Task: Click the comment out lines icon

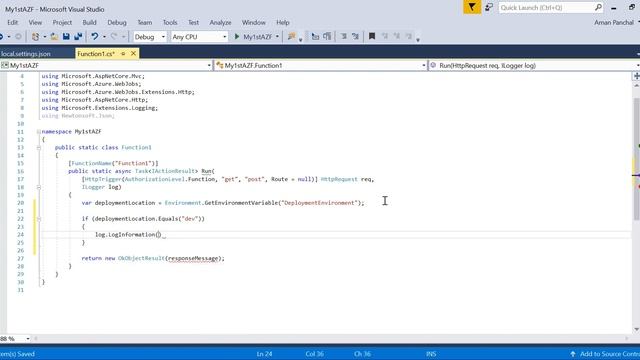Action: (315, 37)
